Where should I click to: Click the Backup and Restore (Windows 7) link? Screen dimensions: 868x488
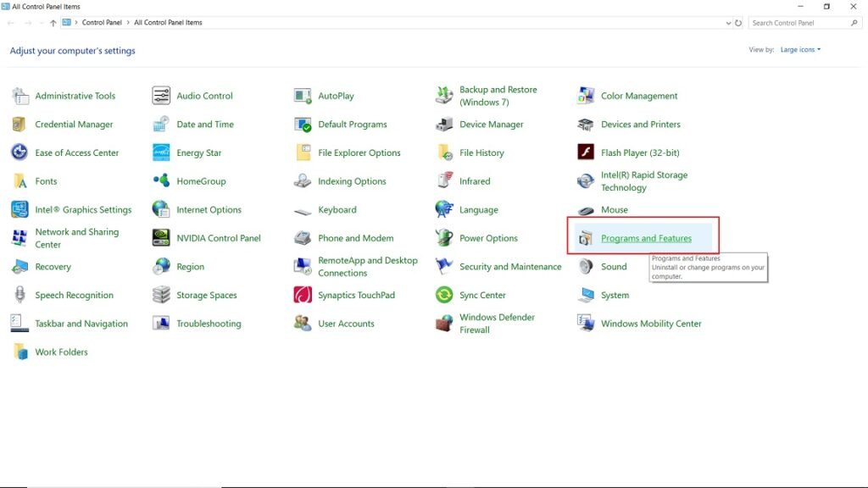[x=498, y=96]
